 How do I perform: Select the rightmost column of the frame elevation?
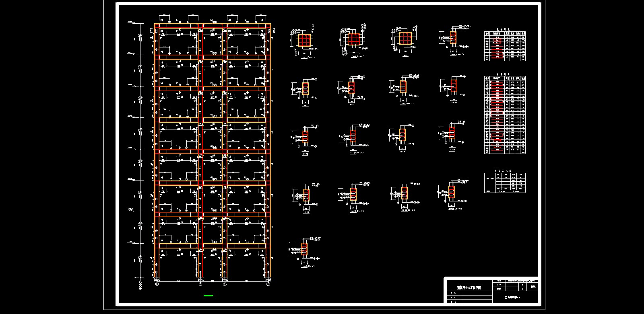coord(268,153)
